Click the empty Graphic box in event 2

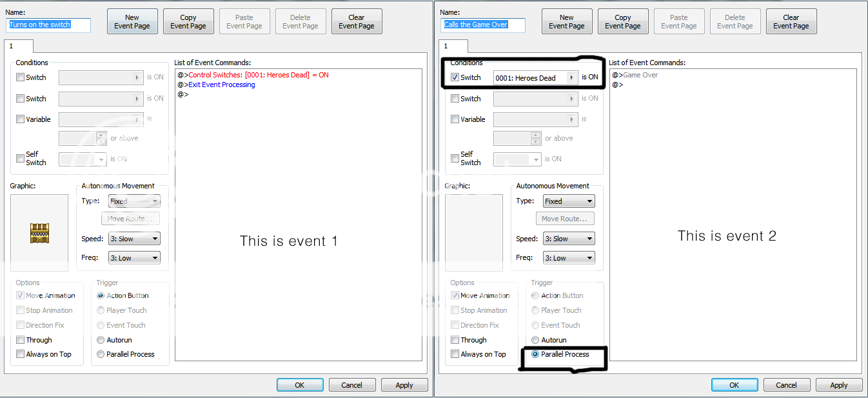(x=473, y=233)
